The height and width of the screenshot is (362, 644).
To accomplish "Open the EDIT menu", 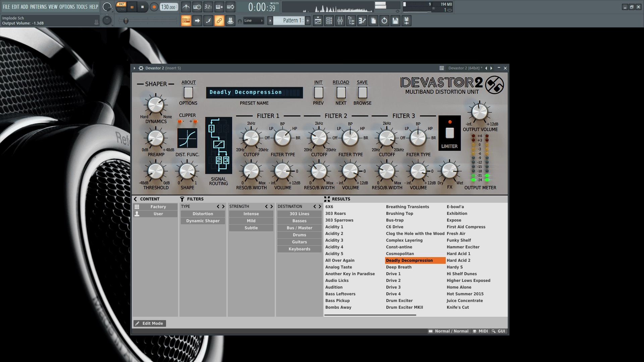I will pos(15,7).
